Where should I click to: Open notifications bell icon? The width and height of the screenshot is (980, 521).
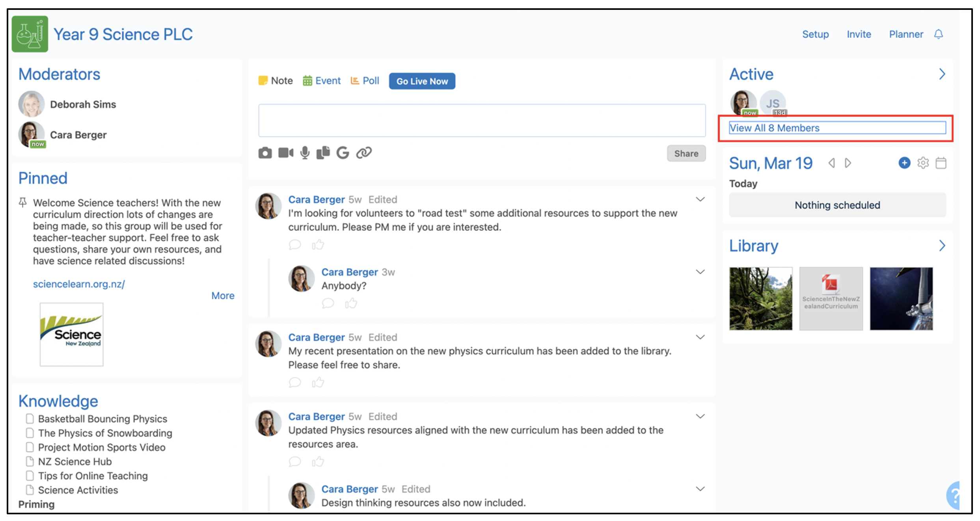tap(939, 34)
